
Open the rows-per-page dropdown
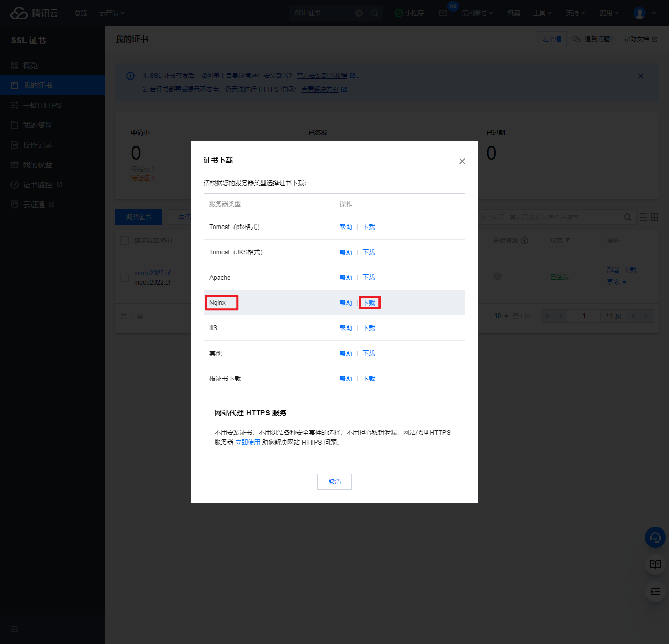click(501, 316)
